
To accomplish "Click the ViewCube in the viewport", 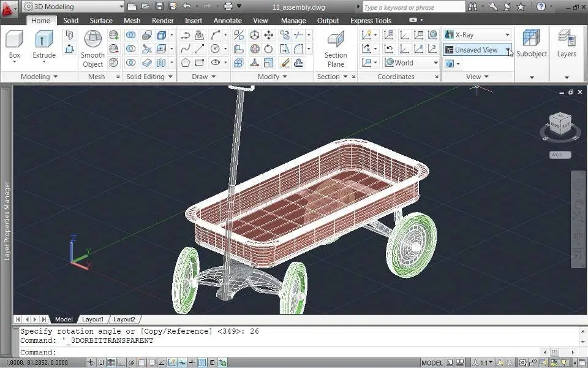I will (x=559, y=123).
